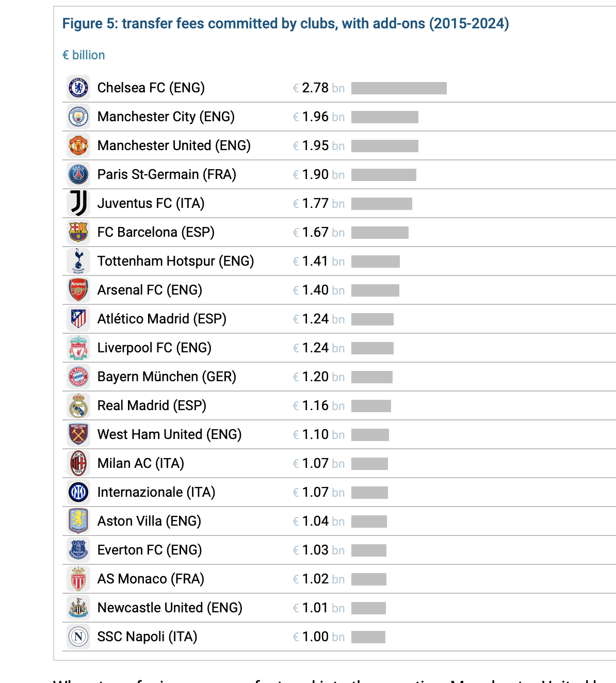
Task: Click the Chelsea FC club crest
Action: (78, 88)
